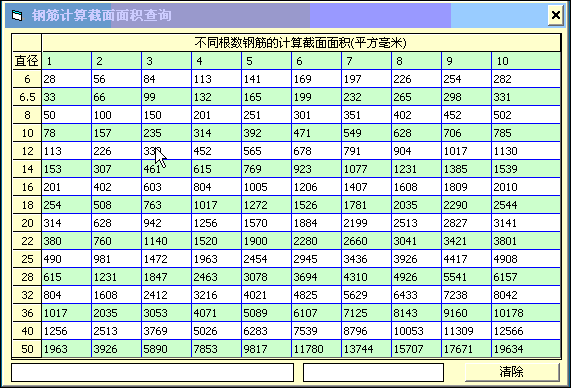This screenshot has height=388, width=571.
Task: Click cell 157 in diameter 10 row
Action: coord(116,133)
